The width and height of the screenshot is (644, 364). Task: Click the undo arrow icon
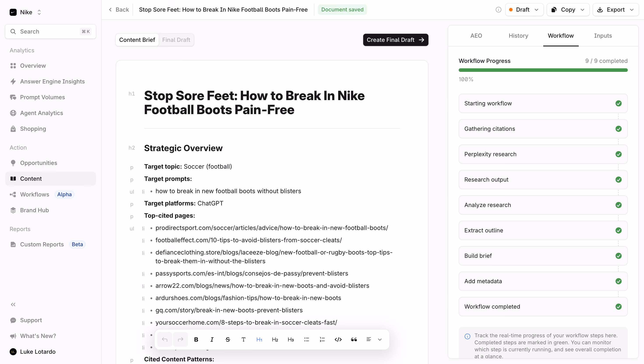tap(165, 339)
